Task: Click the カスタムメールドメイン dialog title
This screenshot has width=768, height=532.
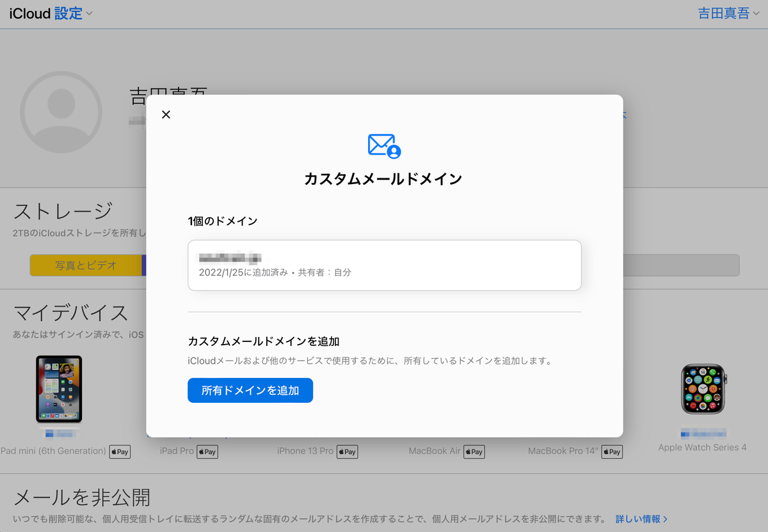Action: click(383, 179)
